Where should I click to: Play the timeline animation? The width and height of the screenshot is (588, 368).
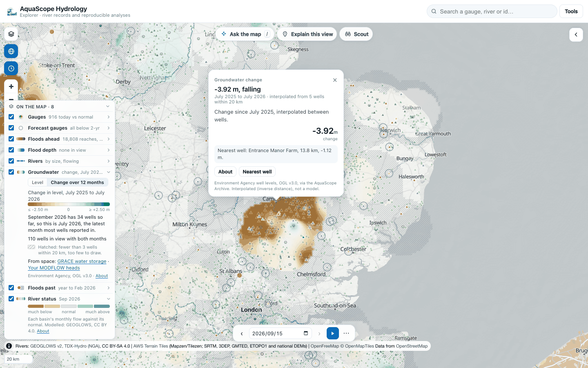tap(333, 333)
